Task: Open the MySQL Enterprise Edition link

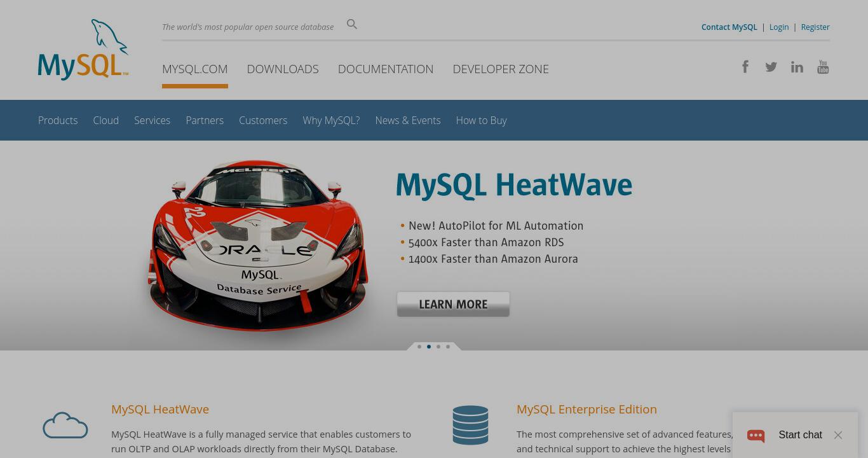Action: (x=587, y=409)
